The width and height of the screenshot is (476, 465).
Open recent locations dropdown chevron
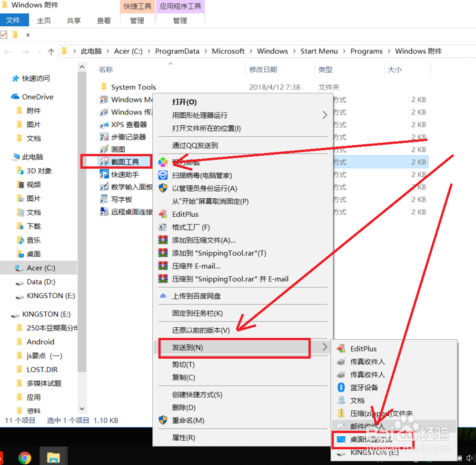39,51
